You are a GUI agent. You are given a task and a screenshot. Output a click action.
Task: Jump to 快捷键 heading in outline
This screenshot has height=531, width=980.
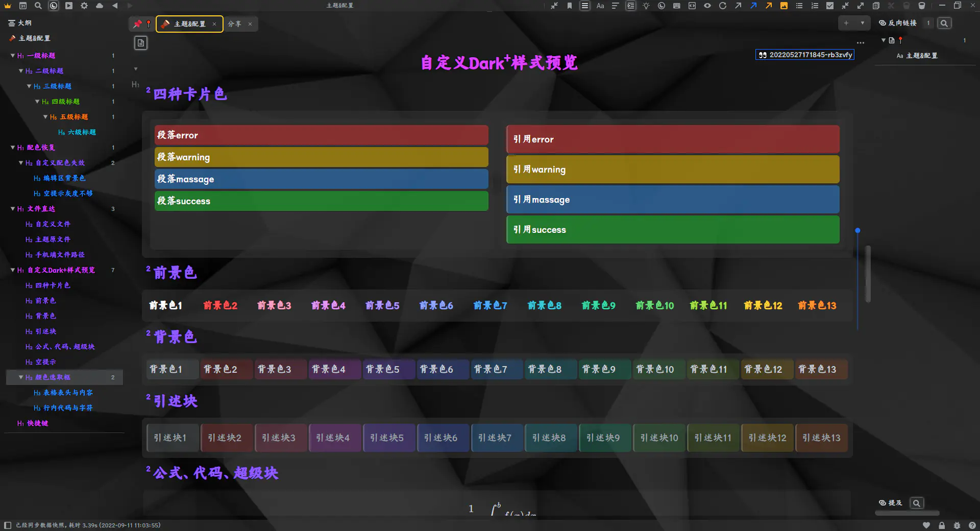37,423
